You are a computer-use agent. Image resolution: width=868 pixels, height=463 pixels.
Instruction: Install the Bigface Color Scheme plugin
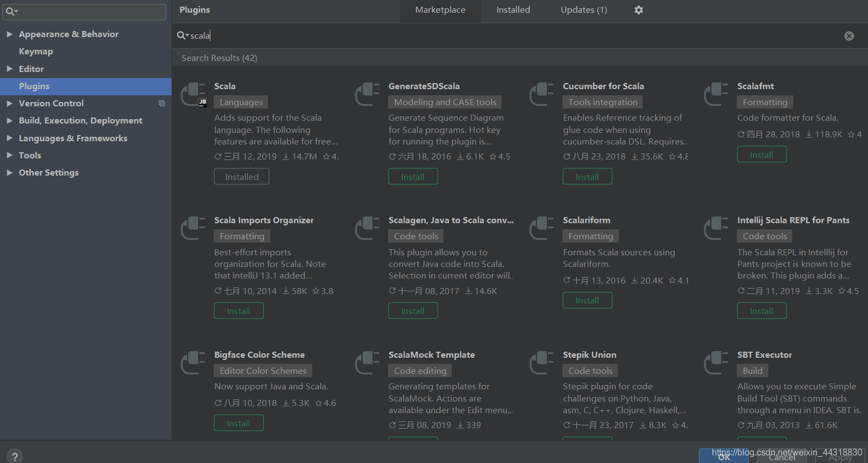(239, 423)
